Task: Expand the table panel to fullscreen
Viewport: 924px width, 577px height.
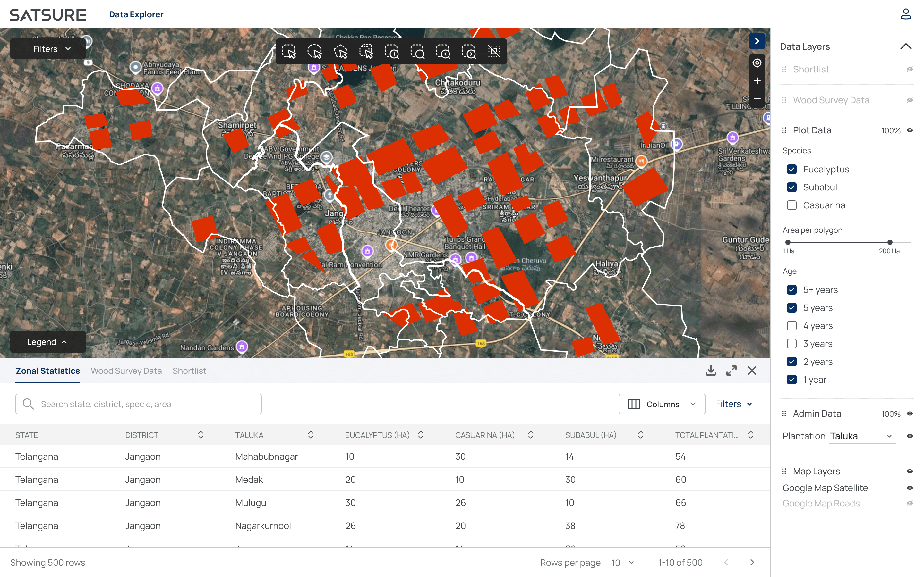Action: pyautogui.click(x=731, y=371)
